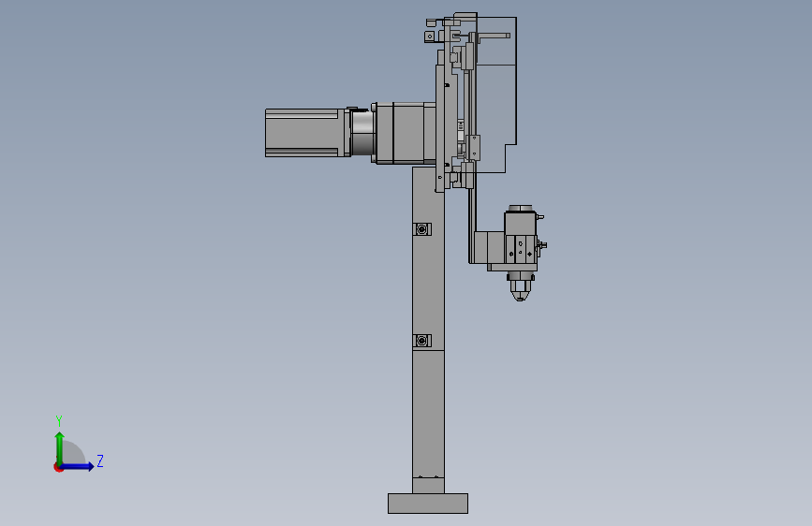Select the gearbox housing next to the motor
Screen dimensions: 812x526
pos(405,133)
